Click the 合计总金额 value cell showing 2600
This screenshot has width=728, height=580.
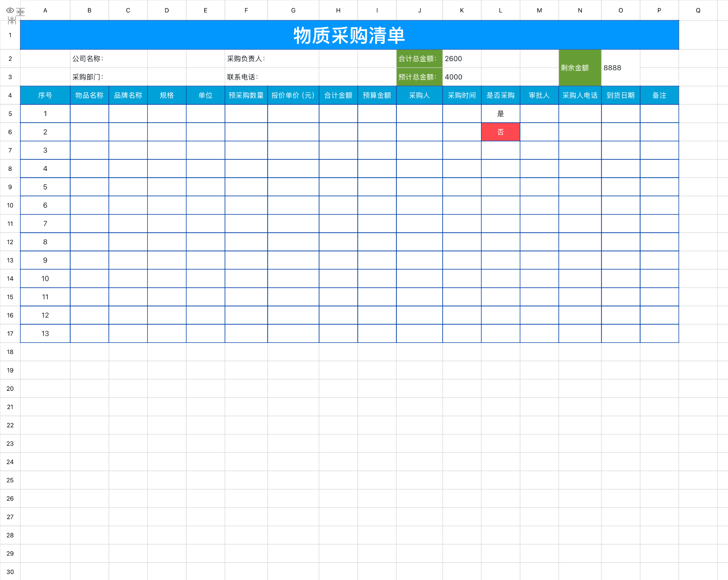462,59
